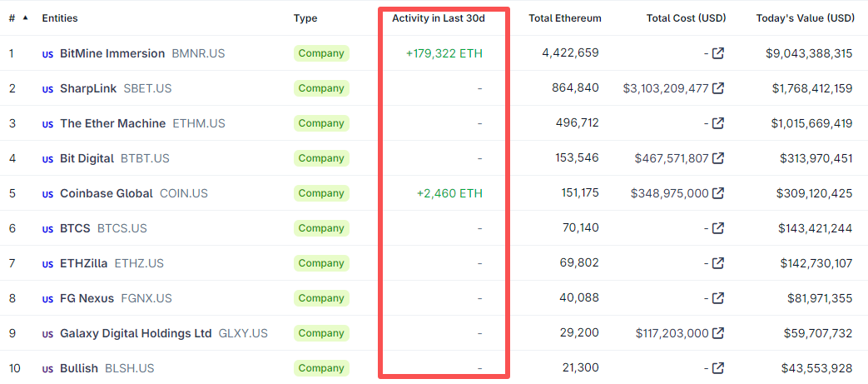868x384 pixels.
Task: Open external link icon in BTCS row
Action: pos(718,228)
